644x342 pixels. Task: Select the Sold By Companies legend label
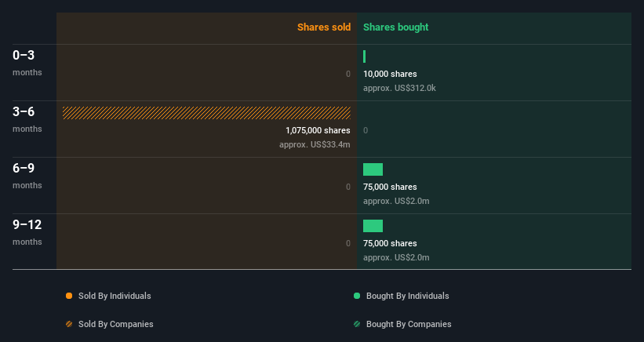tap(116, 324)
